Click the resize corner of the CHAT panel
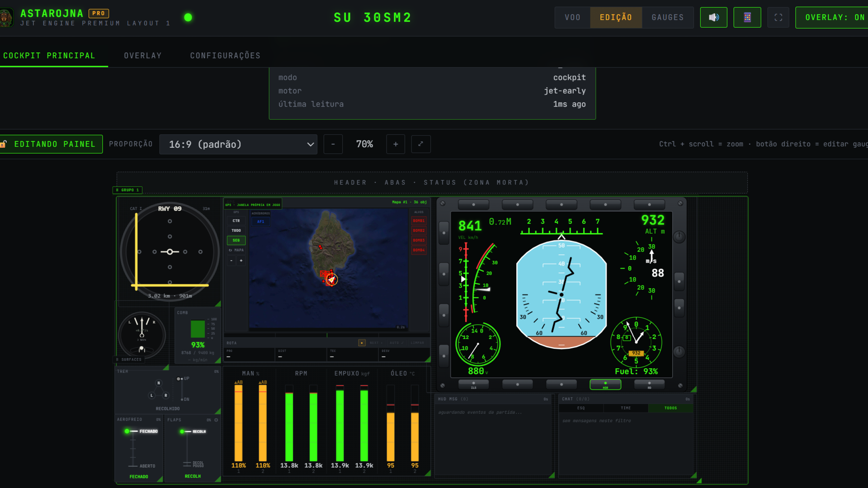Viewport: 868px width, 488px height. pyautogui.click(x=693, y=475)
